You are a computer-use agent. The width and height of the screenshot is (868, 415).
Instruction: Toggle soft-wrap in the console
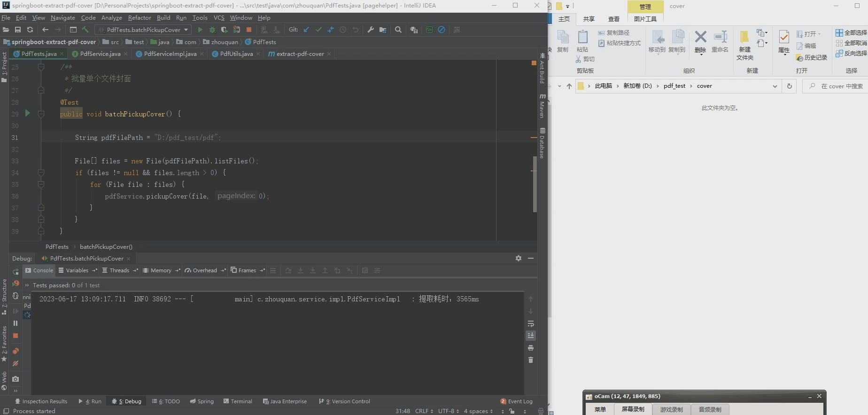pos(531,323)
